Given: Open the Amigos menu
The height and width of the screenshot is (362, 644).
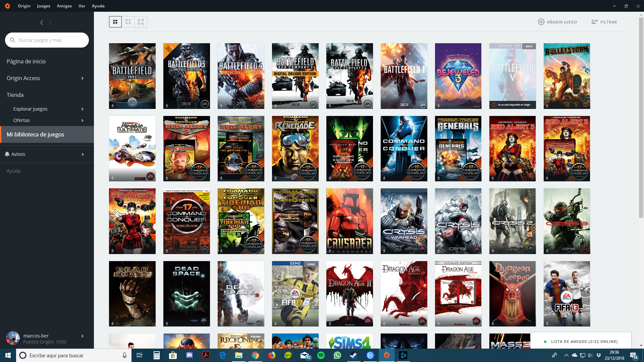Looking at the screenshot, I should pos(64,6).
